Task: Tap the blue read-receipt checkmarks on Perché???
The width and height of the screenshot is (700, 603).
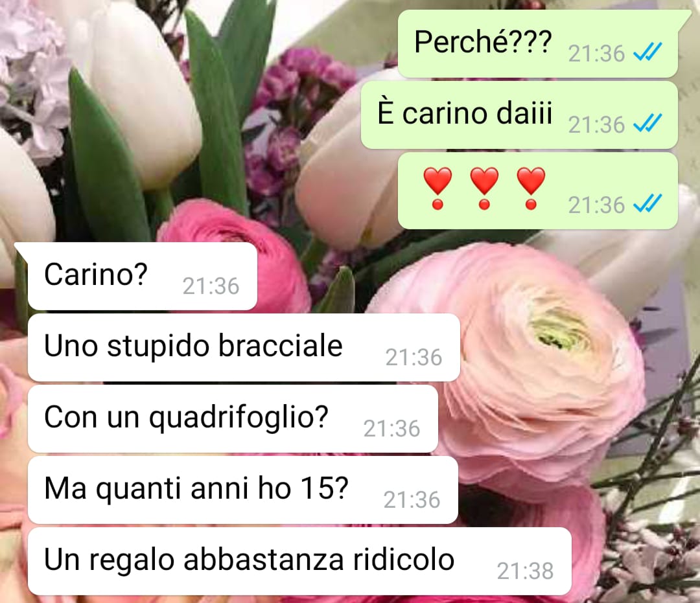Action: (647, 52)
